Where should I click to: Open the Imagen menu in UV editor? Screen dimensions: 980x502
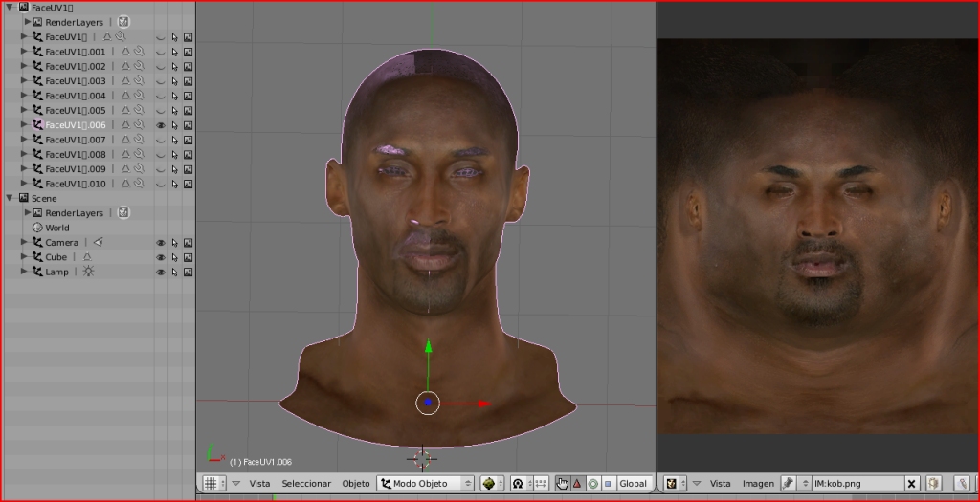pos(756,484)
